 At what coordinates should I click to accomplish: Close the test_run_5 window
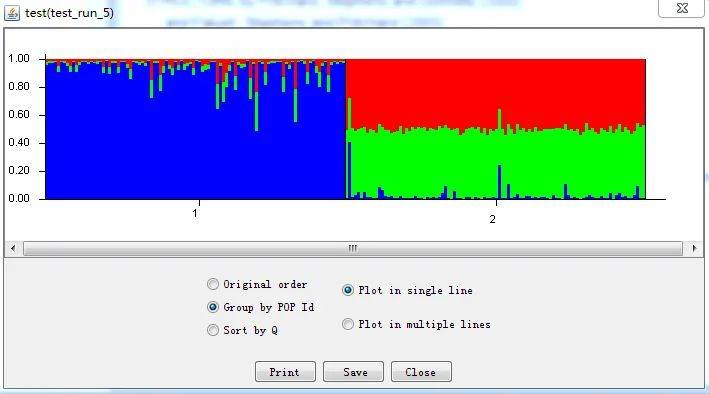click(682, 8)
